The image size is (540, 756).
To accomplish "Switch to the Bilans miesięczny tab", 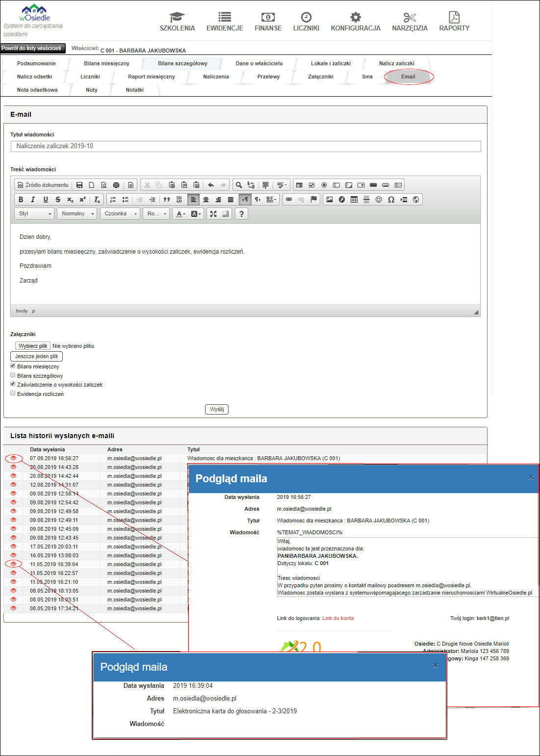I will pyautogui.click(x=106, y=63).
